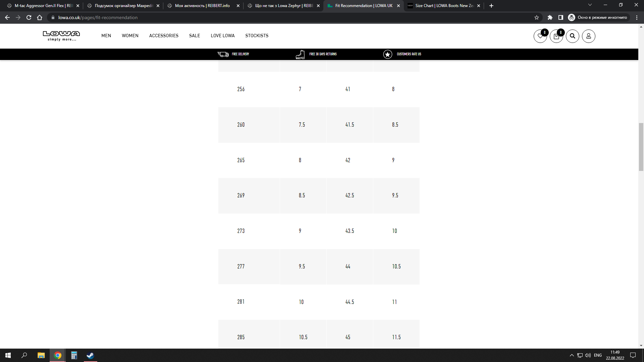Screen dimensions: 644x362
Task: Click the site search magnifier icon
Action: (x=572, y=36)
